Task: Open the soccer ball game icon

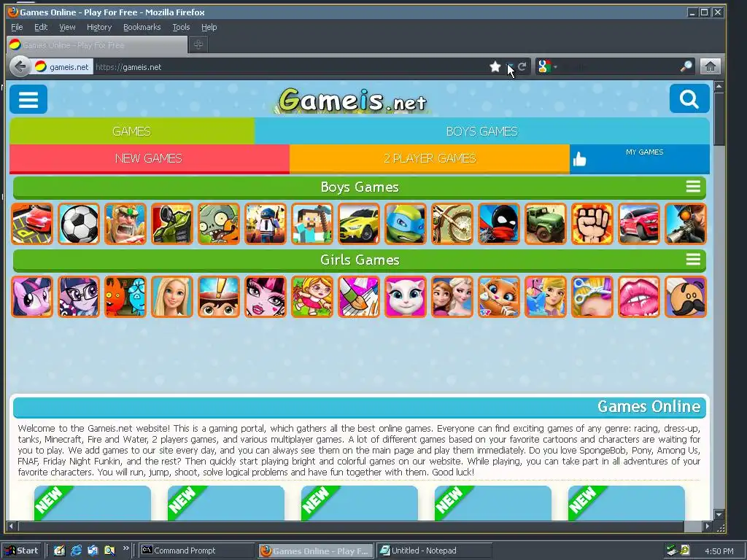Action: [x=79, y=224]
